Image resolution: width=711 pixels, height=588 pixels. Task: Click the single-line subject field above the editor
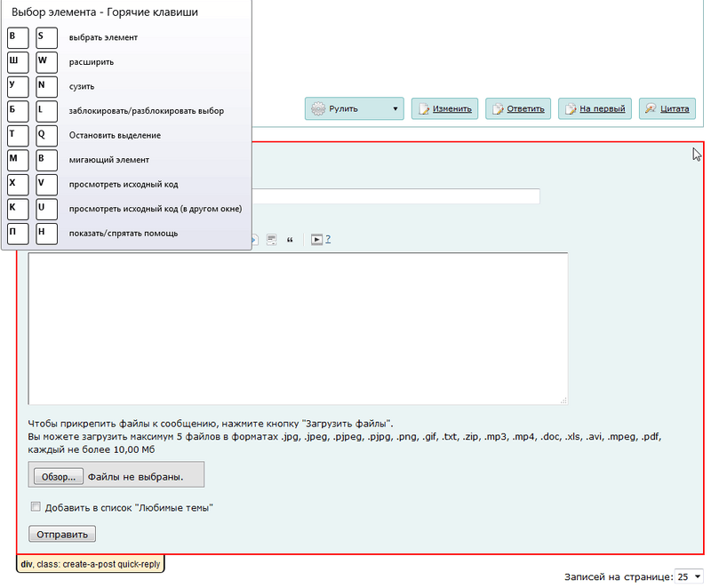pyautogui.click(x=395, y=196)
